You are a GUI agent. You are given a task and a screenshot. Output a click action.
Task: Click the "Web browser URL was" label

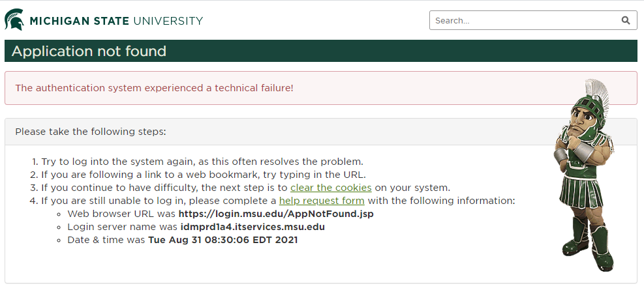(121, 214)
